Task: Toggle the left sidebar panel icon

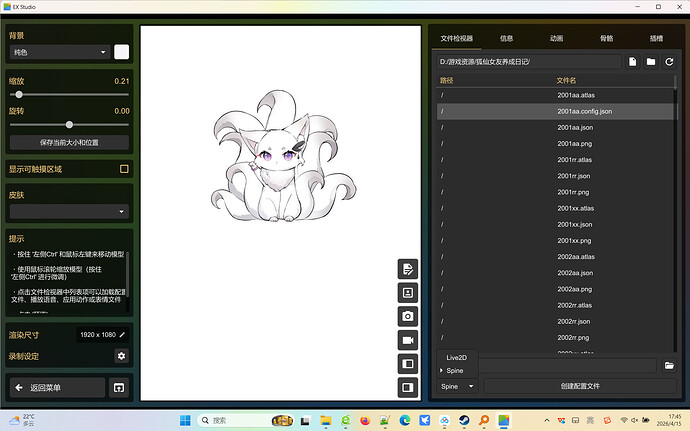Action: [x=408, y=363]
